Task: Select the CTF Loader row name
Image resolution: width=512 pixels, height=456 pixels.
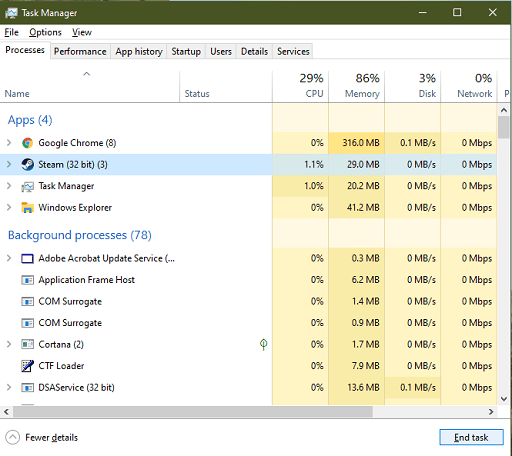Action: pos(61,366)
